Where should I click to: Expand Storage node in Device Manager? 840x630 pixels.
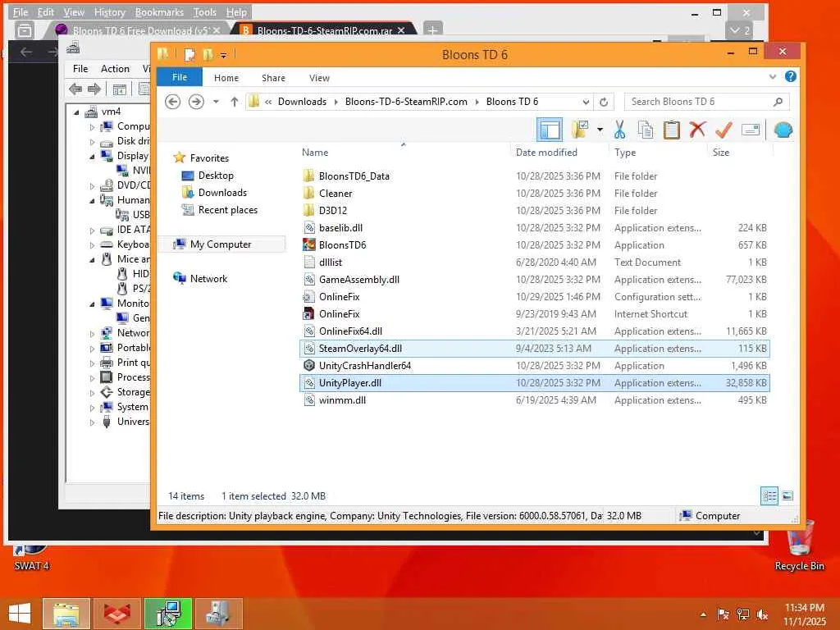pos(92,393)
